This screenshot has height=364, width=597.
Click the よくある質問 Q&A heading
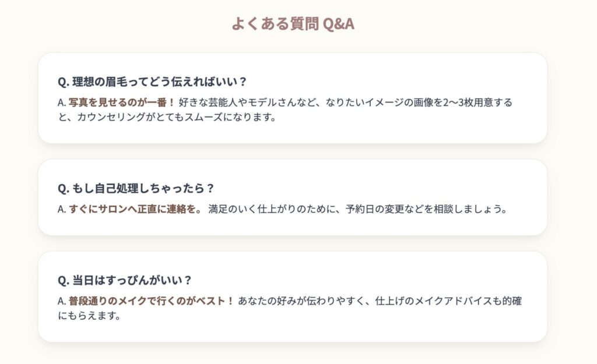coord(293,23)
